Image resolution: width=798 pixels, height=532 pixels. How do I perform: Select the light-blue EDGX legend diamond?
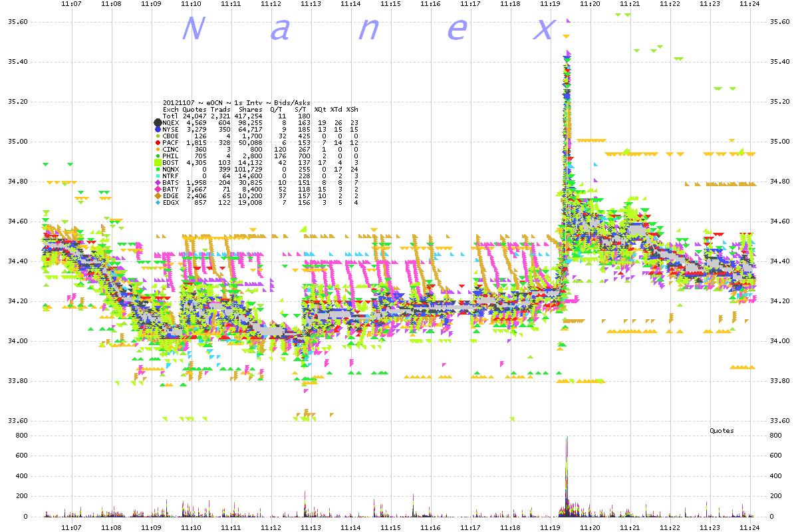point(158,202)
